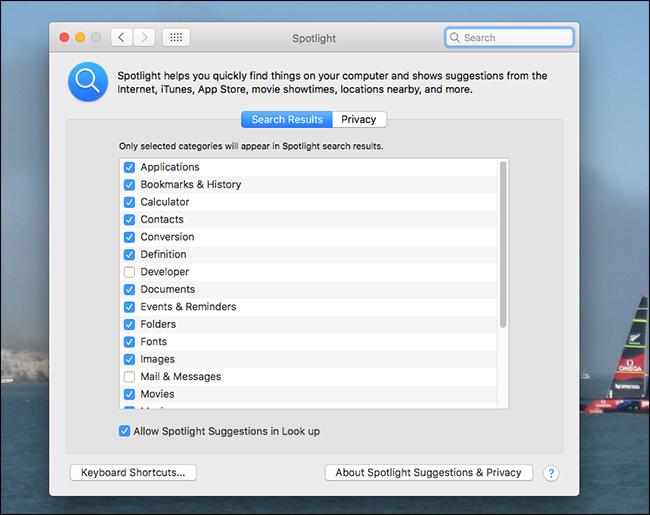Click the magnifier icon inside Search field
This screenshot has width=650, height=515.
click(x=454, y=38)
